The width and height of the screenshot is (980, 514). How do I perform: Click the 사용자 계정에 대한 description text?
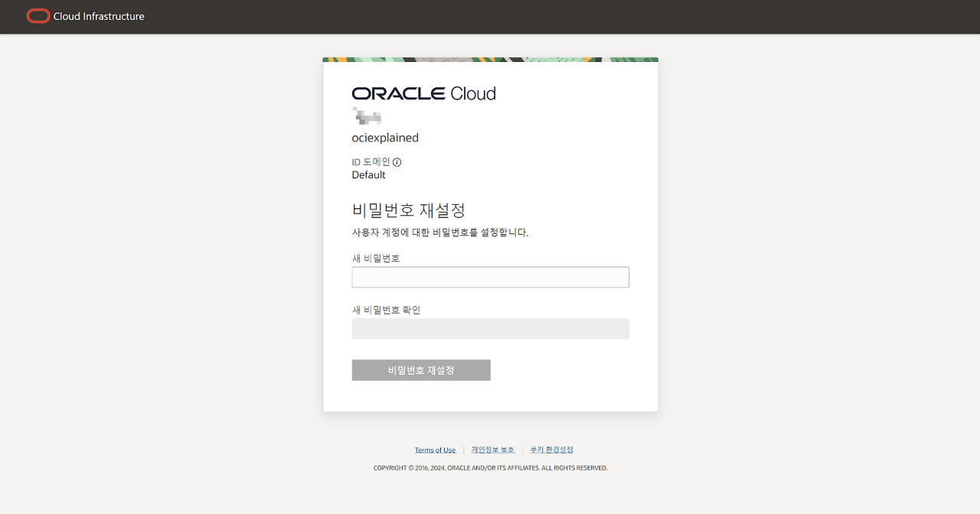tap(440, 233)
